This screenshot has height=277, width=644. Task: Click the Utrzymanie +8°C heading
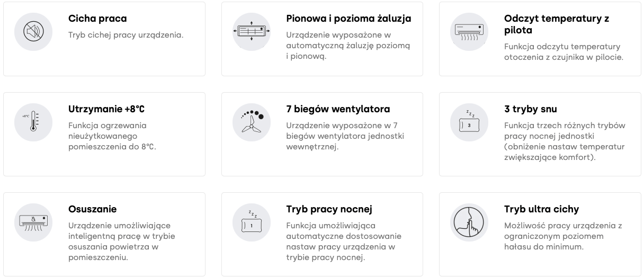pos(106,109)
